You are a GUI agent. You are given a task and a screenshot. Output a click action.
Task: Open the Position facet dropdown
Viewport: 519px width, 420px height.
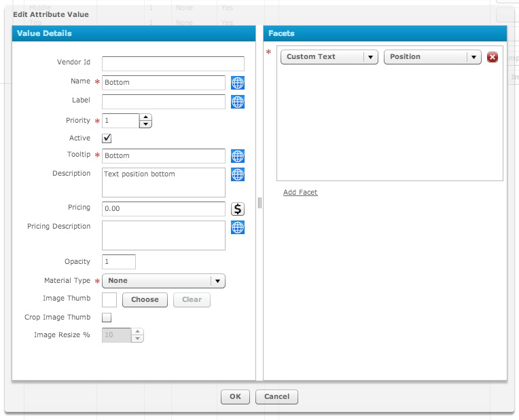[x=432, y=57]
